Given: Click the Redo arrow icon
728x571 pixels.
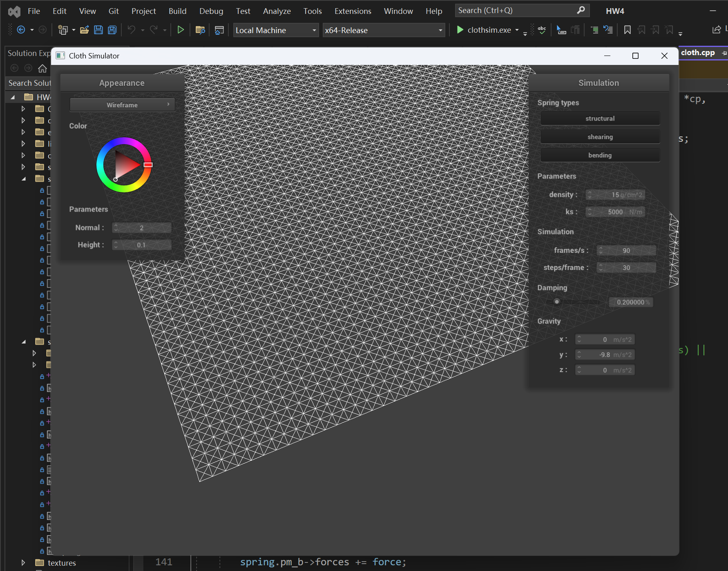Looking at the screenshot, I should (154, 30).
